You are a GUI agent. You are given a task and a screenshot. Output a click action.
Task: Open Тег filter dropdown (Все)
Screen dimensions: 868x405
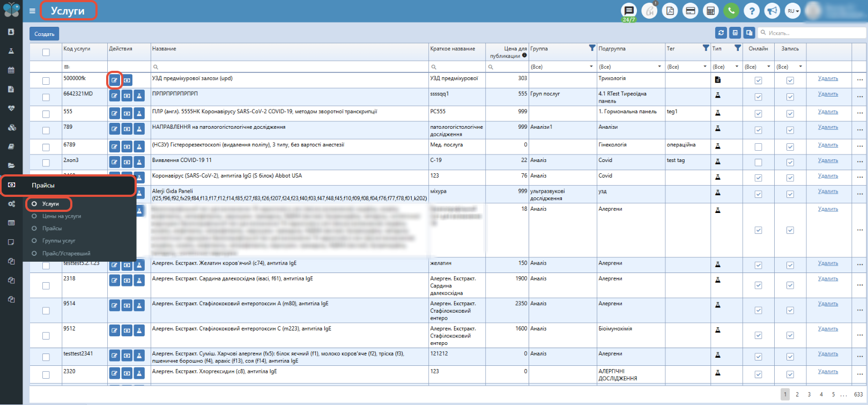688,67
